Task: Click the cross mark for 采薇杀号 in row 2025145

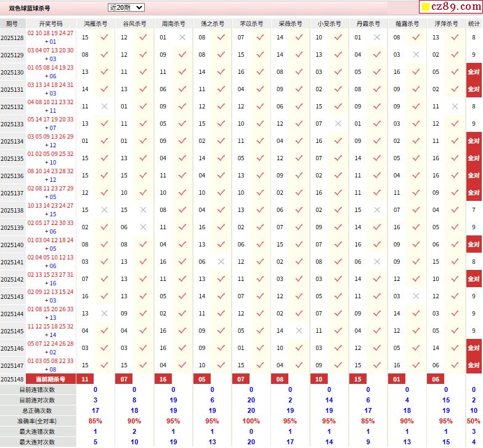Action: 299,331
